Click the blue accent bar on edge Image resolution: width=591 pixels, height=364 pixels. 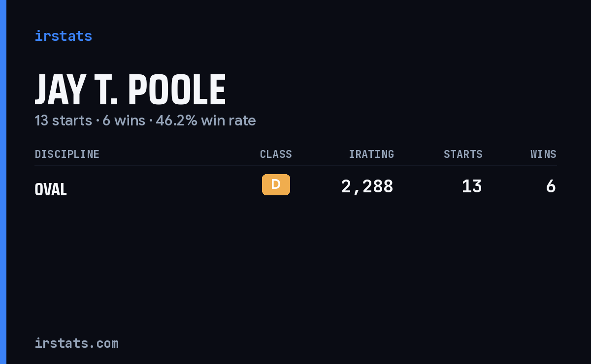coord(3,182)
